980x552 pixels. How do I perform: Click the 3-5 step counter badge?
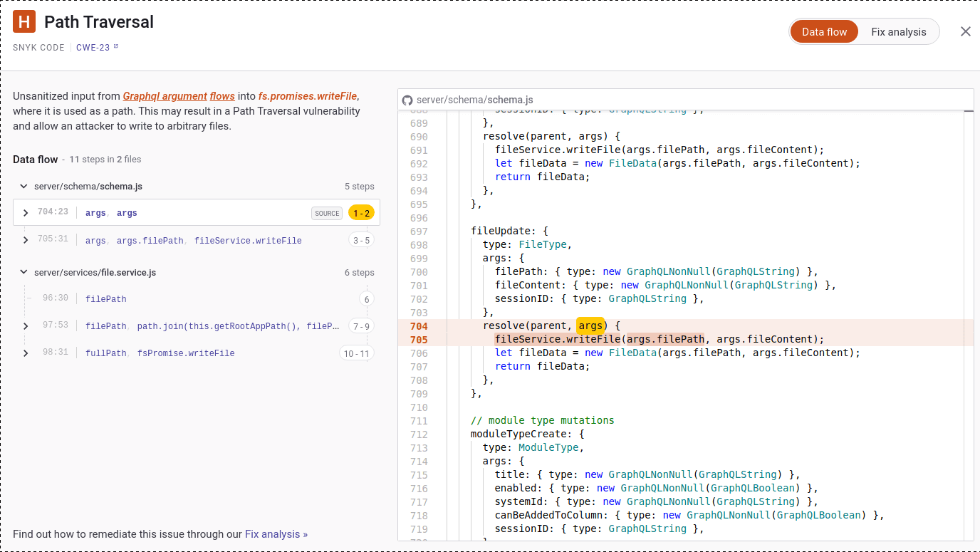tap(360, 240)
